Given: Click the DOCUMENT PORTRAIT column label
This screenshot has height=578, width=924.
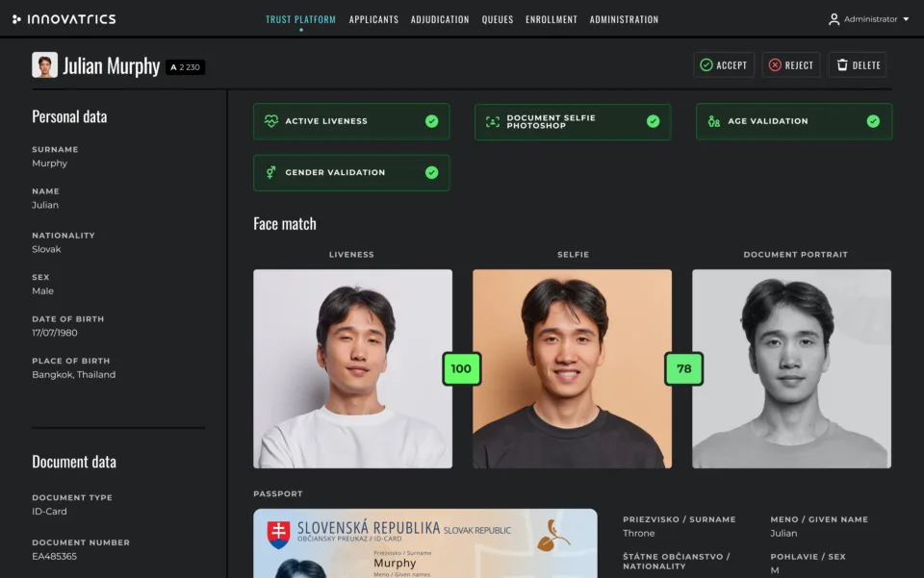Looking at the screenshot, I should (x=796, y=255).
